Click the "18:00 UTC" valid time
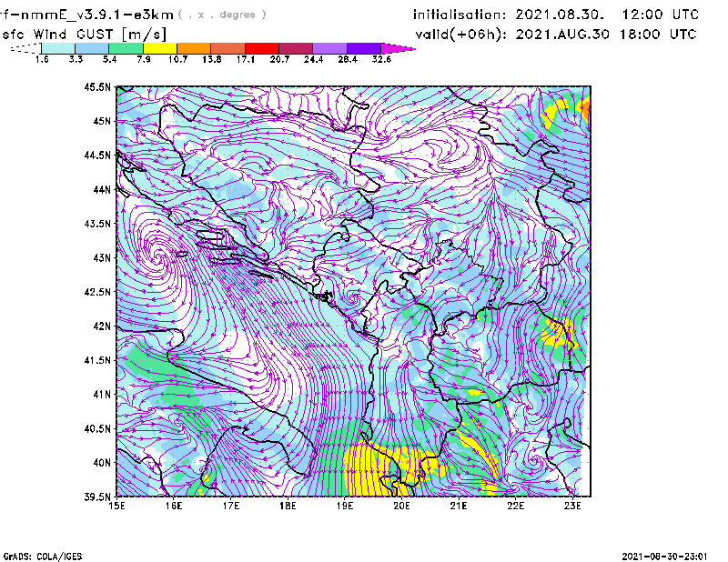728x562 pixels. click(x=658, y=35)
